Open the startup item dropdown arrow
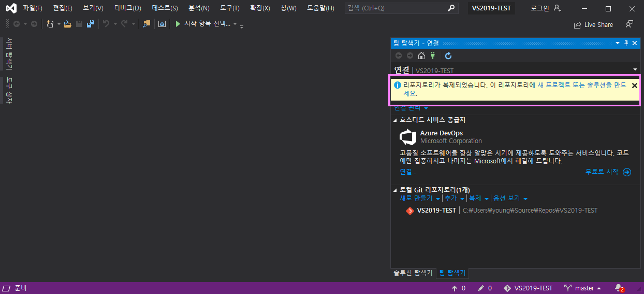This screenshot has height=294, width=644. 235,24
